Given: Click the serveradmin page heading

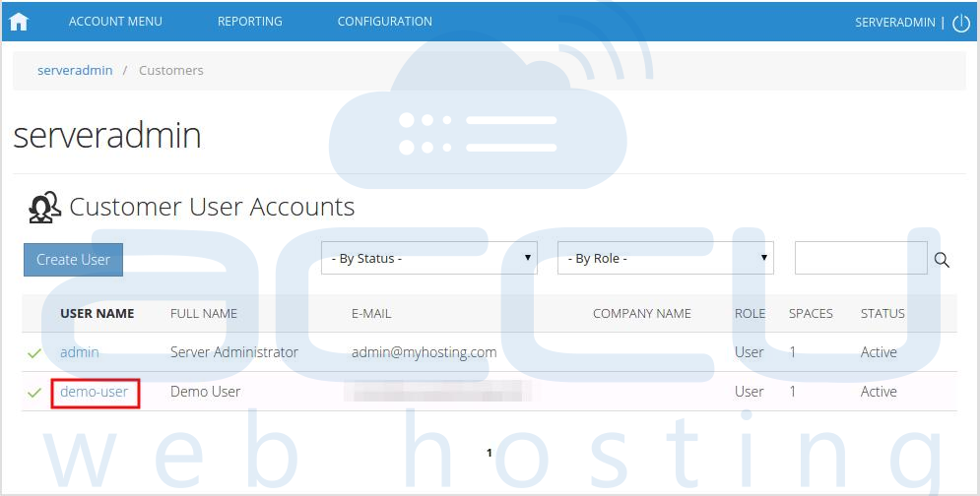Looking at the screenshot, I should [107, 135].
